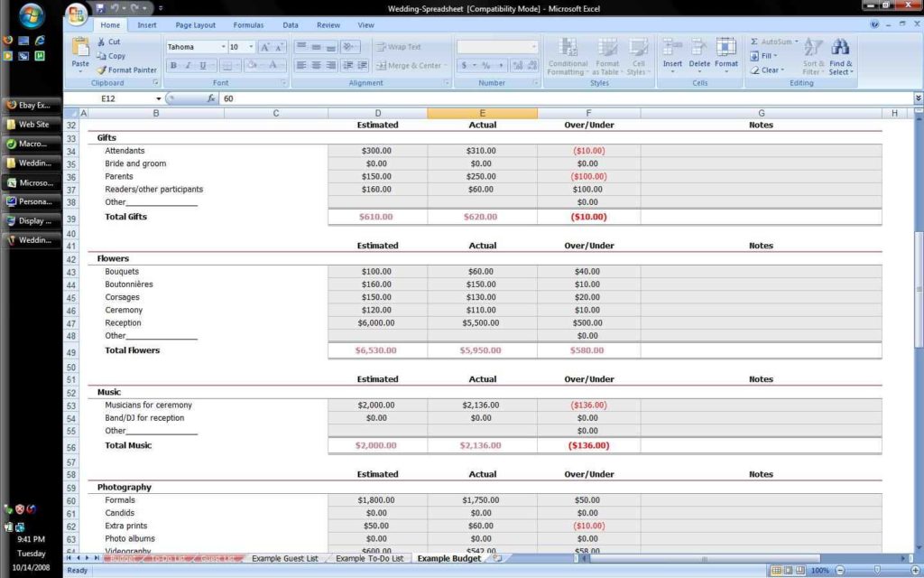Screen dimensions: 924x578
Task: Toggle Underline formatting
Action: pos(203,65)
